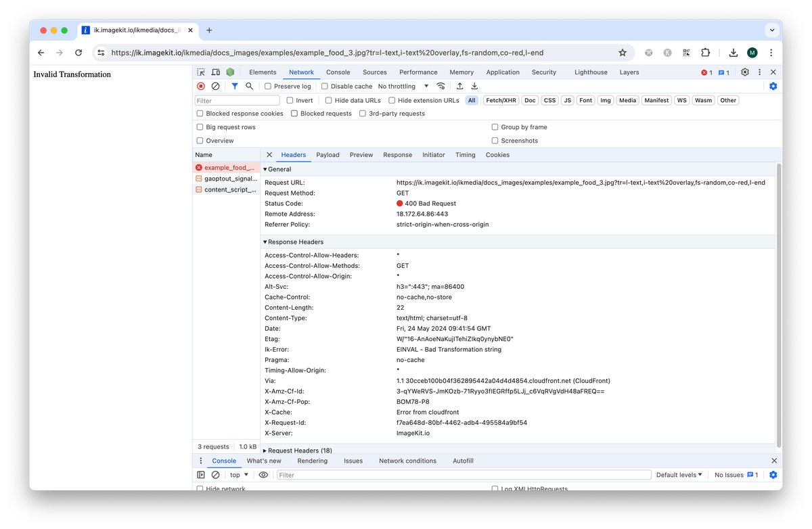Select the gaoptout_signal request row
812x529 pixels.
226,179
